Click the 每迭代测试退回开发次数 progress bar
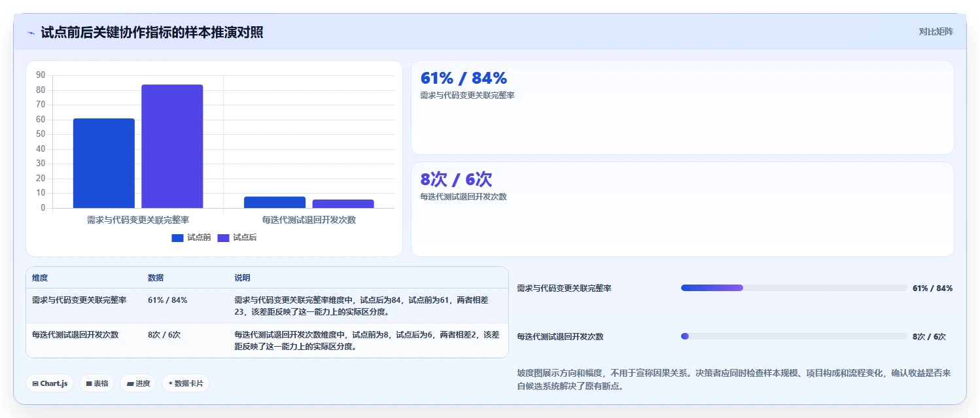Screen dimensions: 980x418 794,336
